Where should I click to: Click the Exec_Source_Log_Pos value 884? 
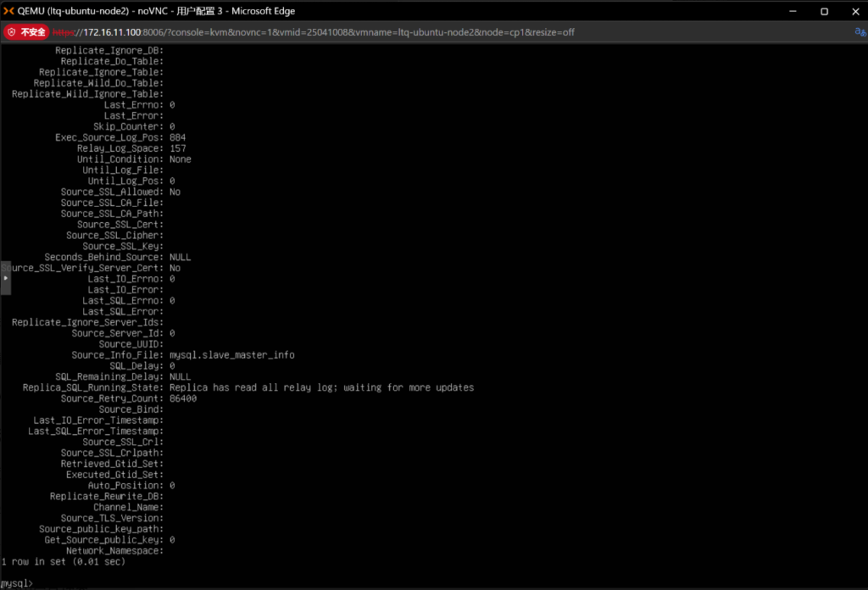point(177,137)
